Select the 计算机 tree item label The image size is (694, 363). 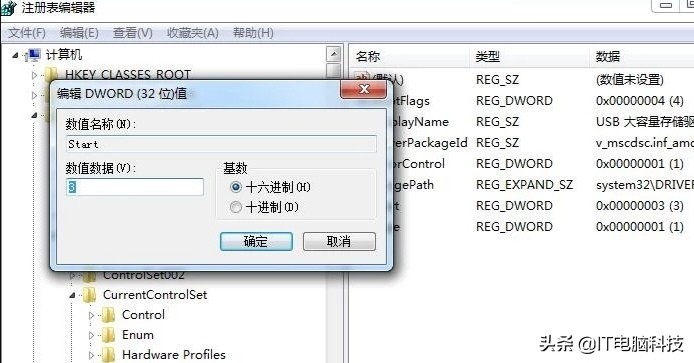point(64,55)
